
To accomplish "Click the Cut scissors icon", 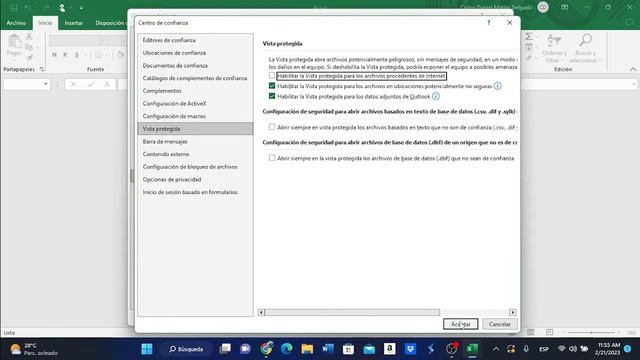I will (29, 37).
